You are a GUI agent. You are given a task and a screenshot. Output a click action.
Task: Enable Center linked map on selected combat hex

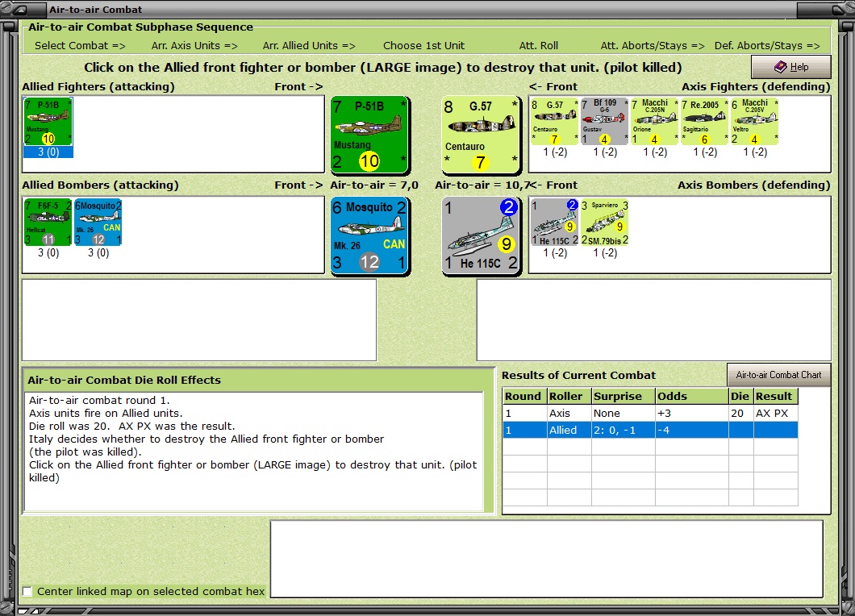27,592
